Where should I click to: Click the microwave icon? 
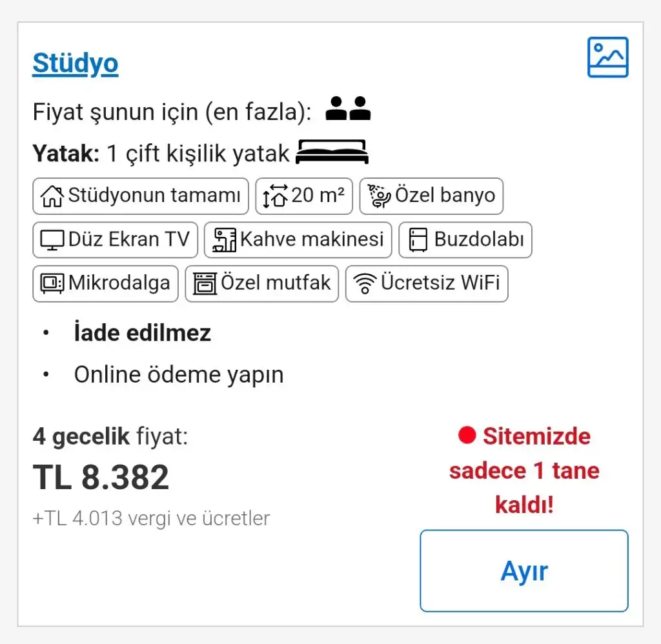(52, 283)
